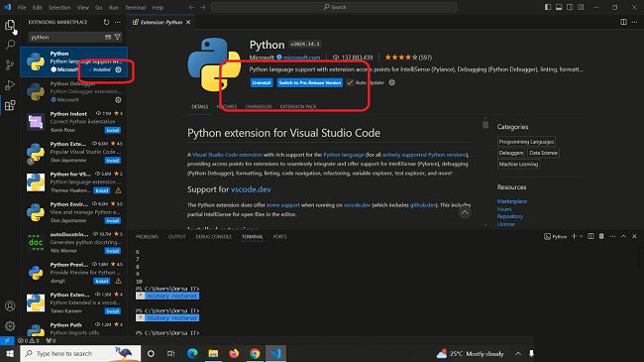Screen dimensions: 644x362
Task: Open the extensions filter funnel
Action: (x=118, y=37)
